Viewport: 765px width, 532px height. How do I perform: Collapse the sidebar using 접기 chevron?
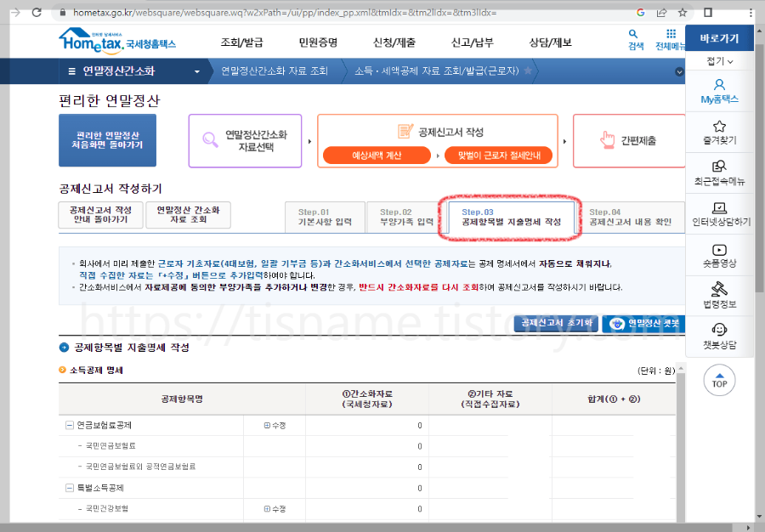(x=719, y=62)
